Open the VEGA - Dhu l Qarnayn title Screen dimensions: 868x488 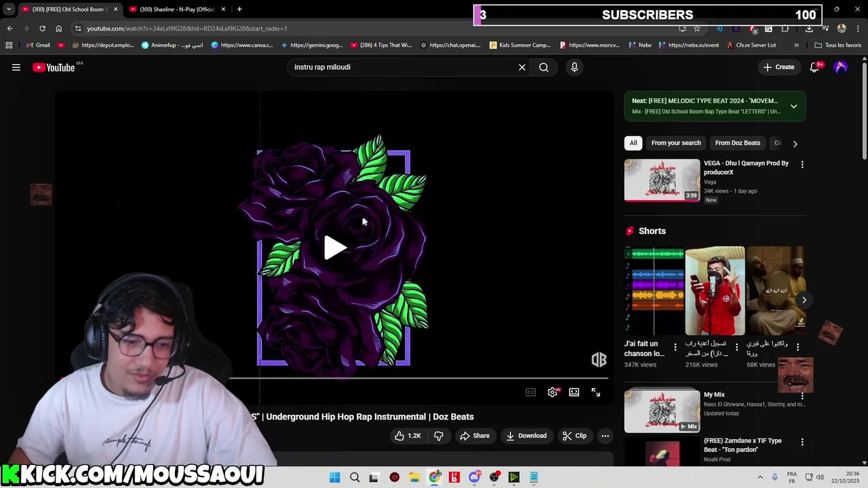pyautogui.click(x=746, y=167)
